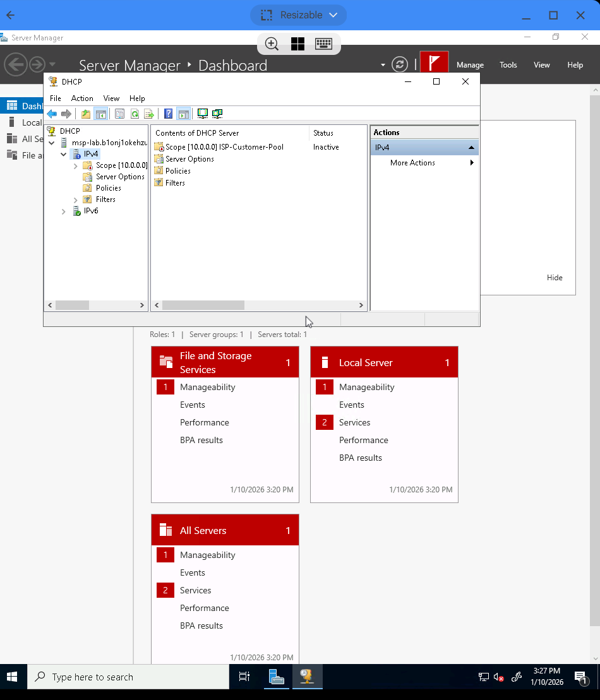Click the green Refresh icon in DHCP toolbar
This screenshot has width=600, height=700.
pos(135,114)
